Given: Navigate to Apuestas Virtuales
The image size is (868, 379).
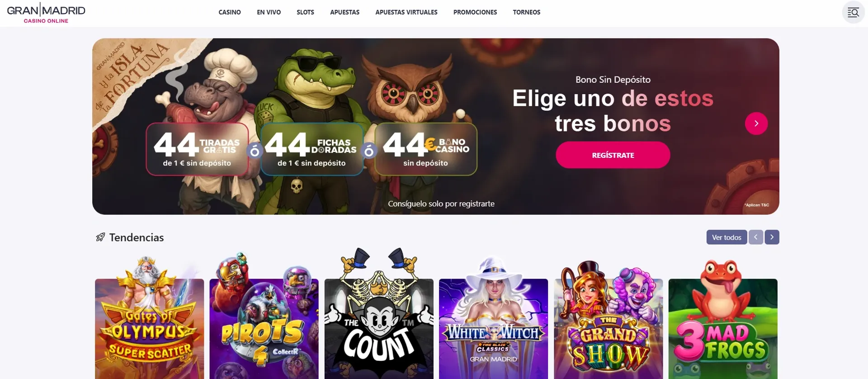Looking at the screenshot, I should (x=406, y=12).
